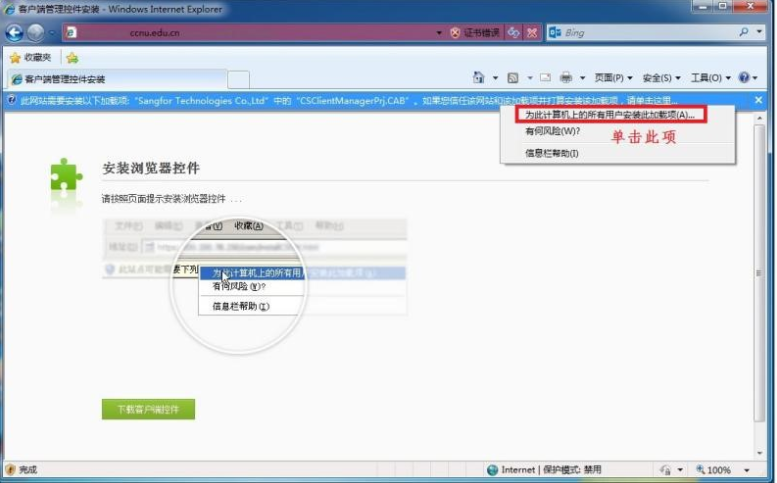777x483 pixels.
Task: Click the Read mail icon
Action: (545, 78)
